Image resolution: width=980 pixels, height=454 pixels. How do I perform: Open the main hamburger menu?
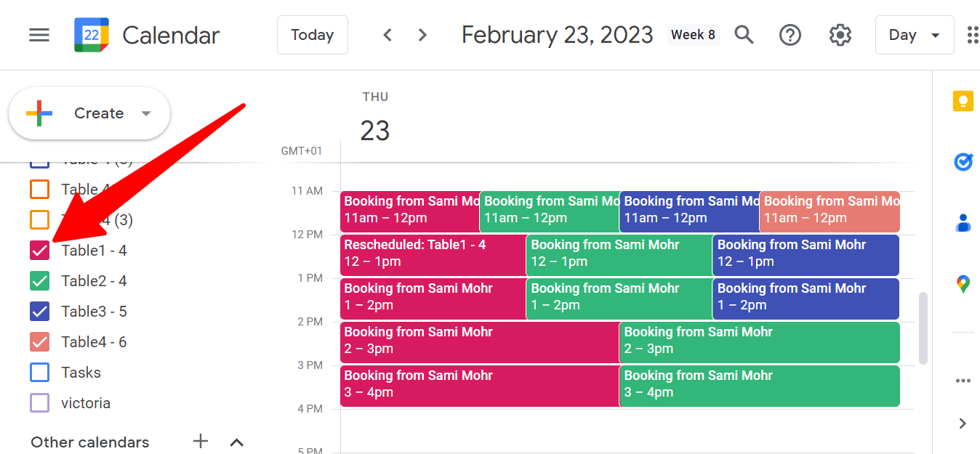point(39,34)
